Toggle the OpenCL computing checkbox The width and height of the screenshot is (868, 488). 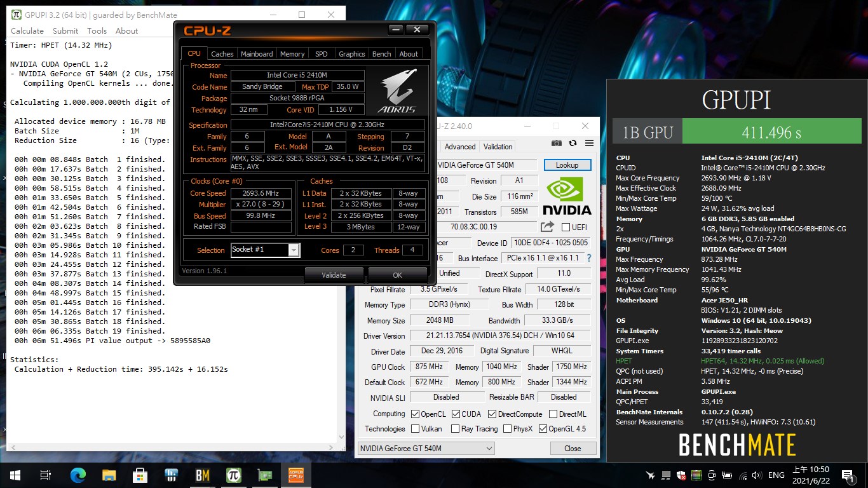[x=415, y=414]
